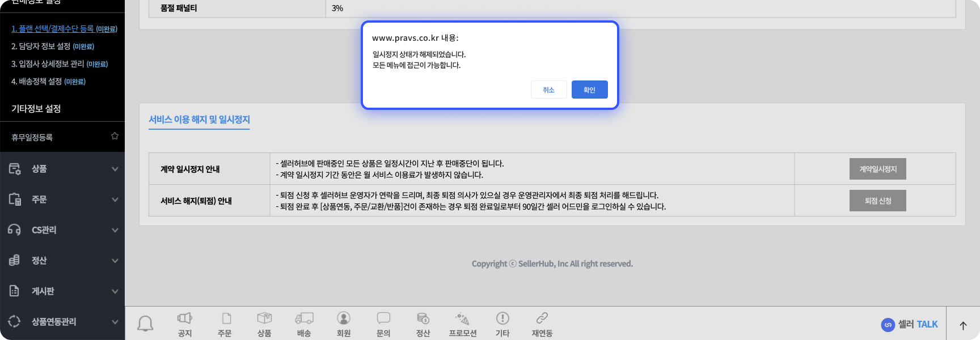Click the 셀러 TALK chat button
Viewport: 980px width, 340px height.
pos(909,325)
